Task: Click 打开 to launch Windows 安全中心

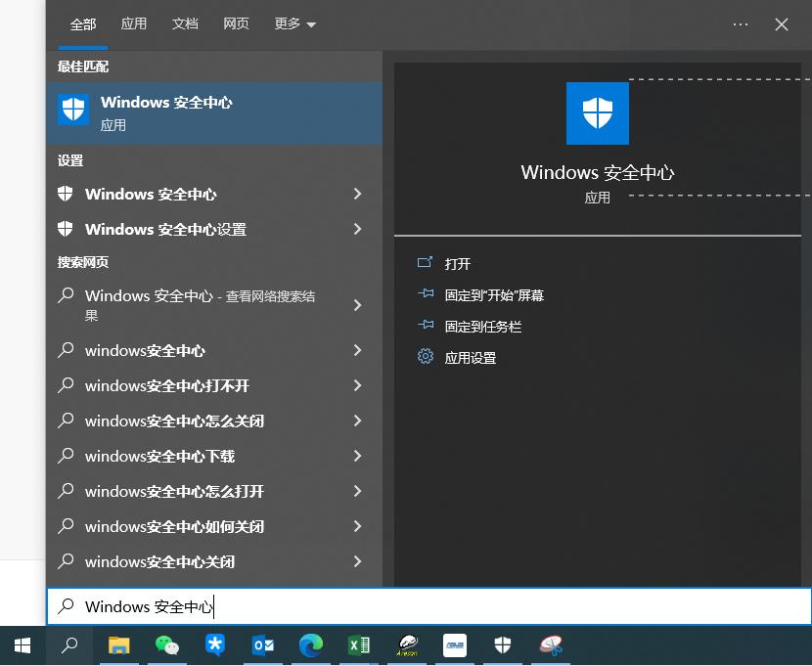Action: click(457, 263)
